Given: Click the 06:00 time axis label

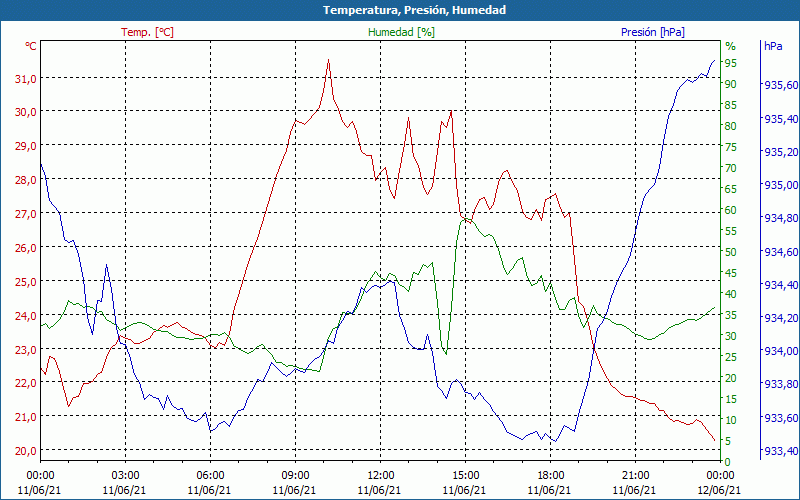Looking at the screenshot, I should point(210,475).
